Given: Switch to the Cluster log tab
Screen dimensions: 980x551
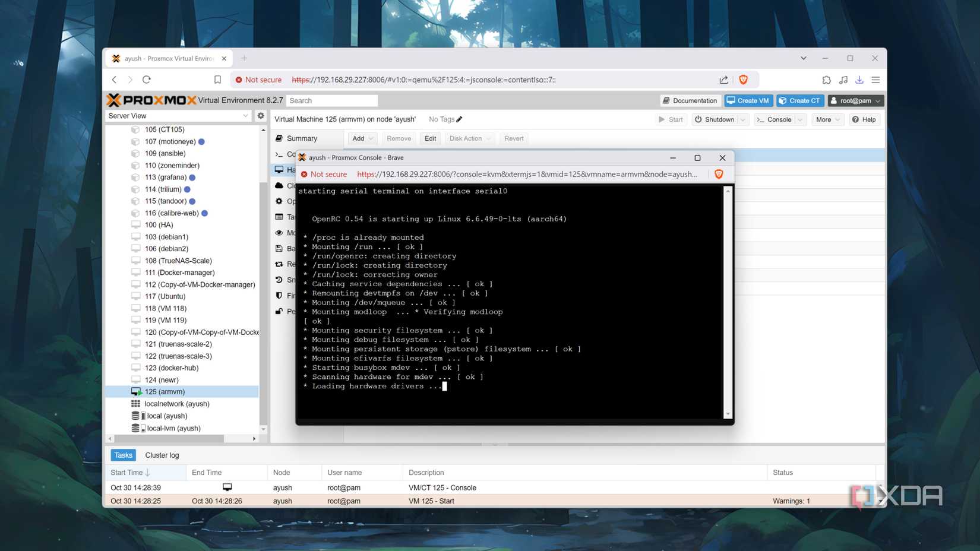Looking at the screenshot, I should click(162, 455).
